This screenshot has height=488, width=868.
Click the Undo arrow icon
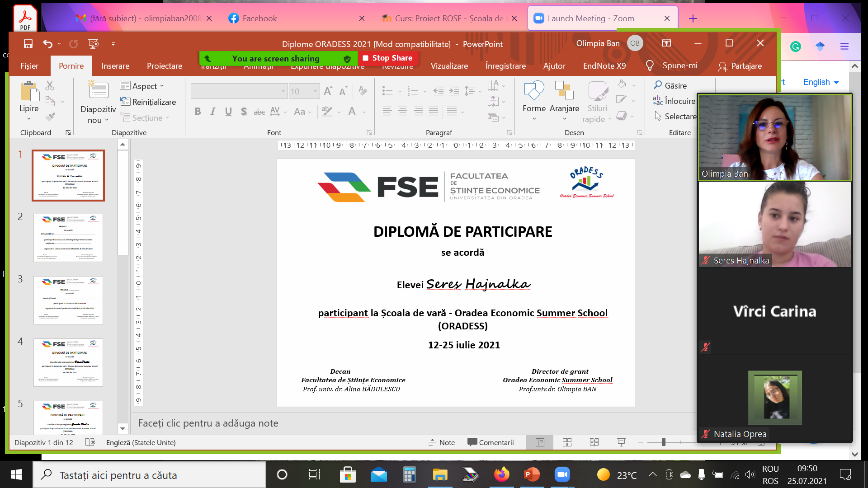pyautogui.click(x=47, y=44)
